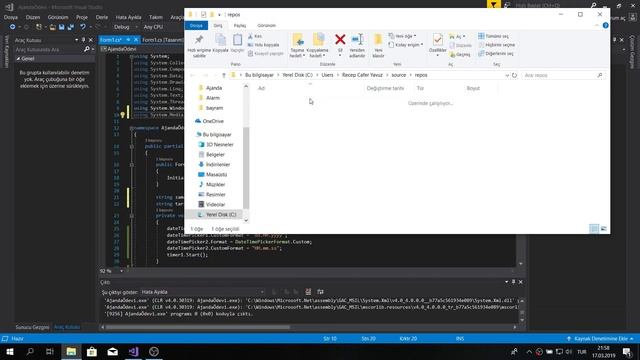Click the navigation pane vertical scrollbar

[x=246, y=167]
